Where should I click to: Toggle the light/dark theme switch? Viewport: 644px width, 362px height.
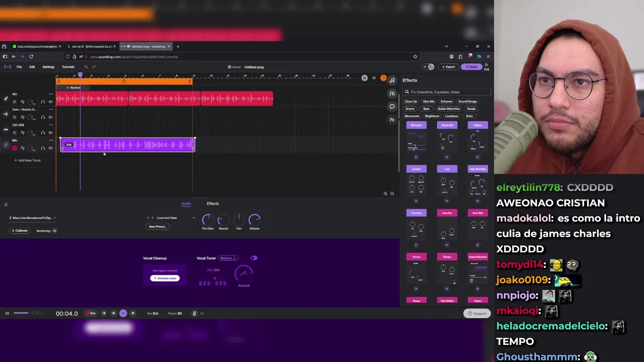(x=429, y=67)
